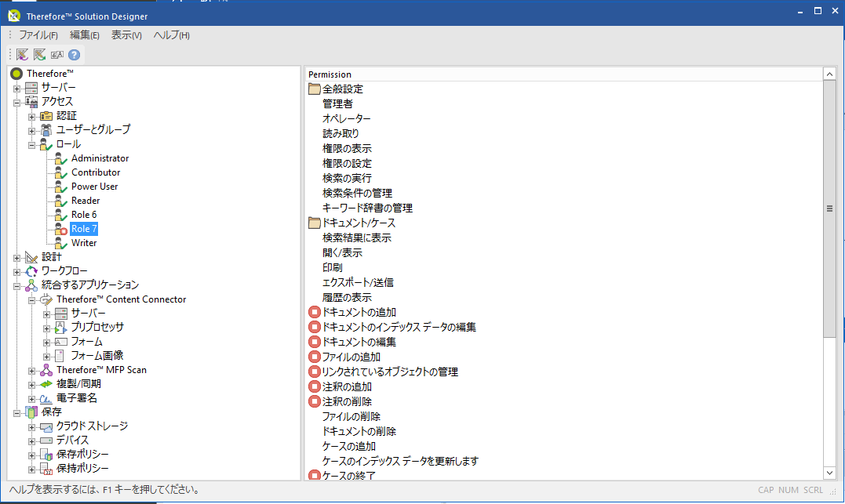Click the 電子署名 icon
The height and width of the screenshot is (504, 845).
[46, 398]
